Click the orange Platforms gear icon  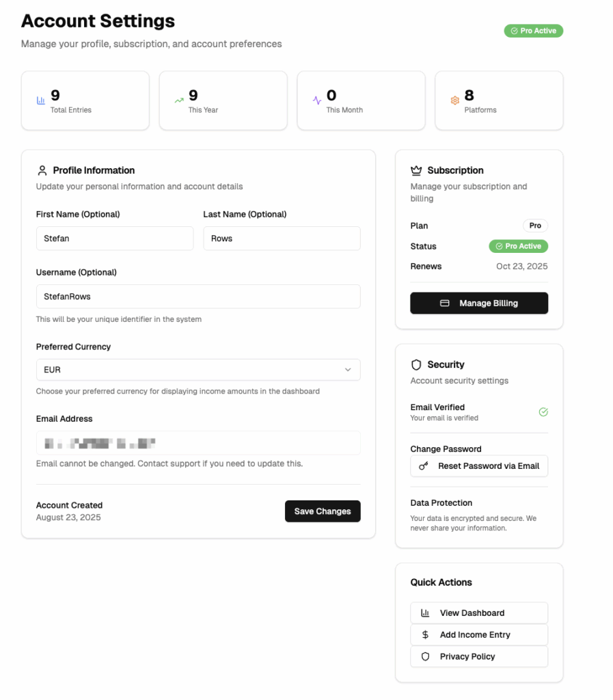pyautogui.click(x=454, y=100)
